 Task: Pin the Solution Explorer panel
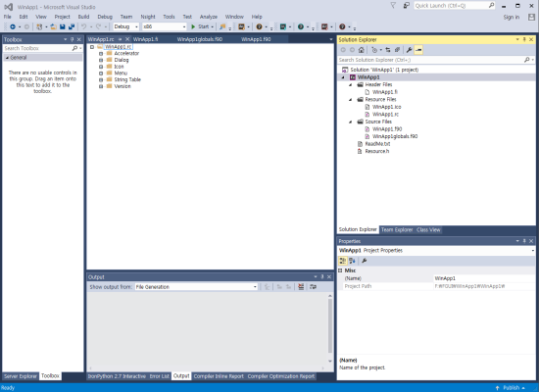(524, 39)
